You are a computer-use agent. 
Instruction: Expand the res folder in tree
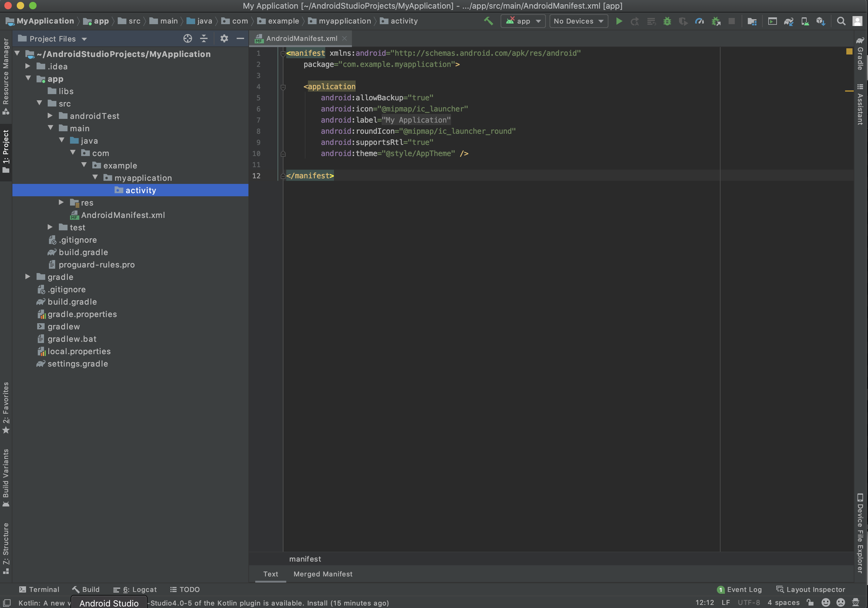tap(61, 202)
